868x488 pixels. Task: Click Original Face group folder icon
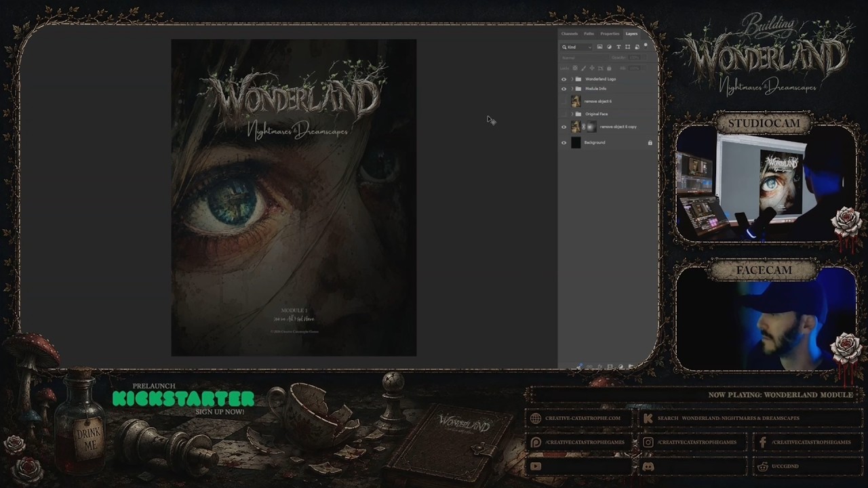coord(578,114)
